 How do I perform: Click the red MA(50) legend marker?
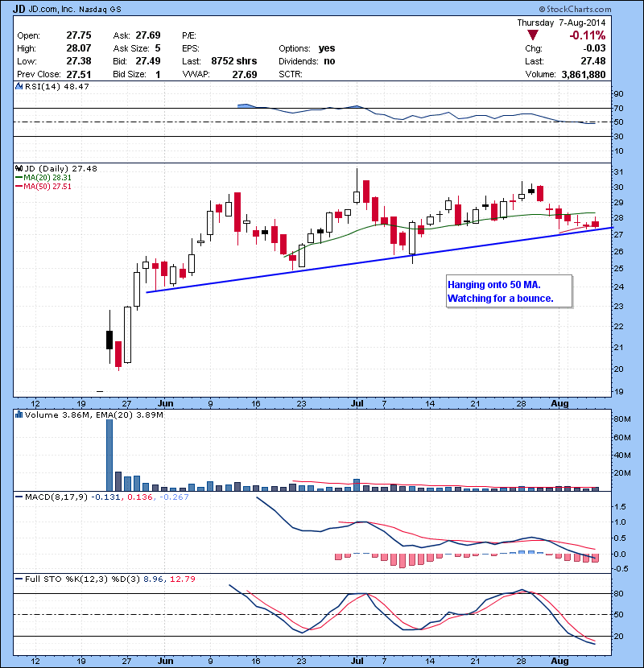(19, 187)
